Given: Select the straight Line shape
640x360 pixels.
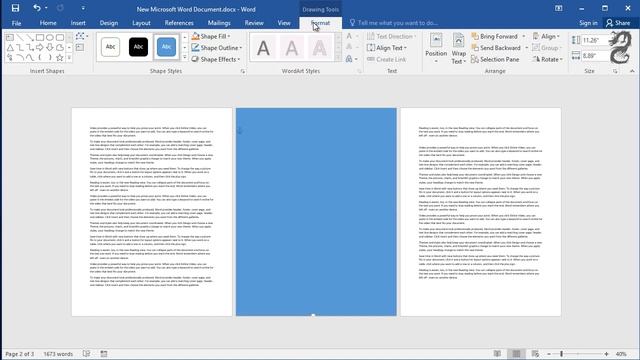Looking at the screenshot, I should 20,38.
